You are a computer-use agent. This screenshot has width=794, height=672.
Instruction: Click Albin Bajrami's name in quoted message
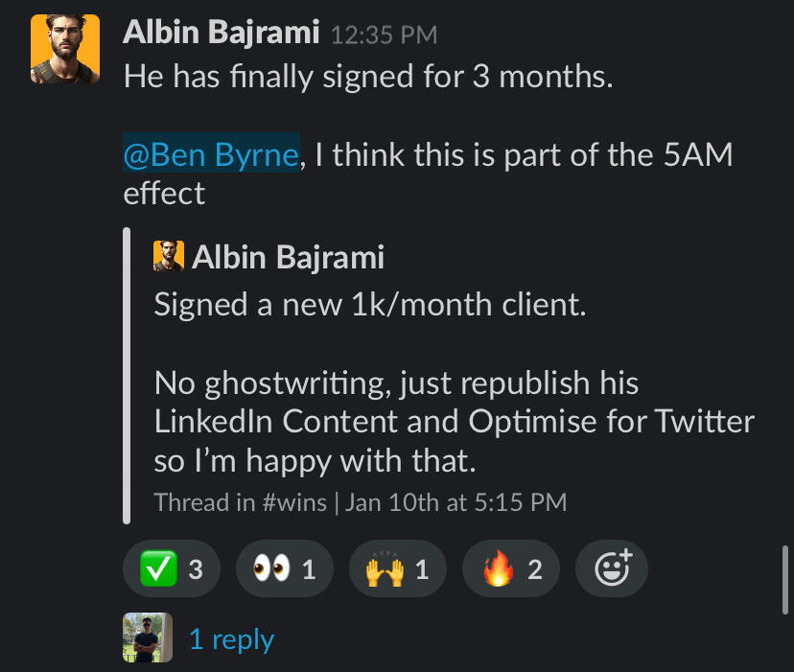click(288, 257)
